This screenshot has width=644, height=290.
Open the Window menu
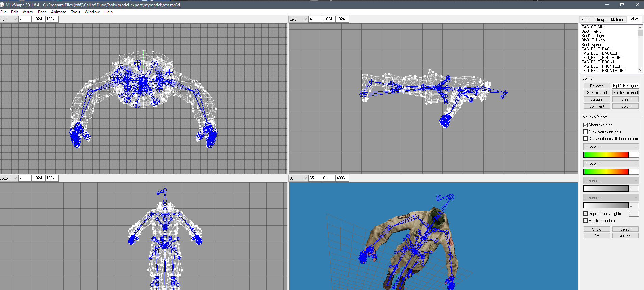click(x=92, y=12)
